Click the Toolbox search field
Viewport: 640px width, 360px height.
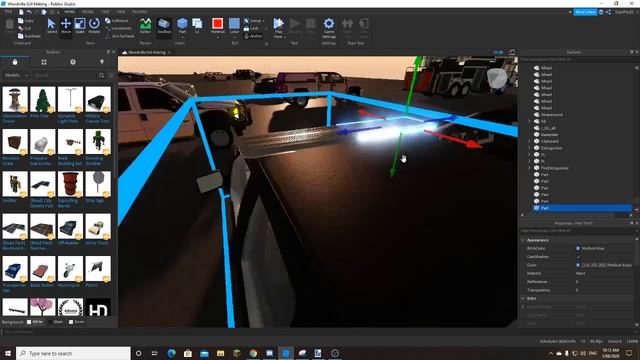[x=64, y=76]
